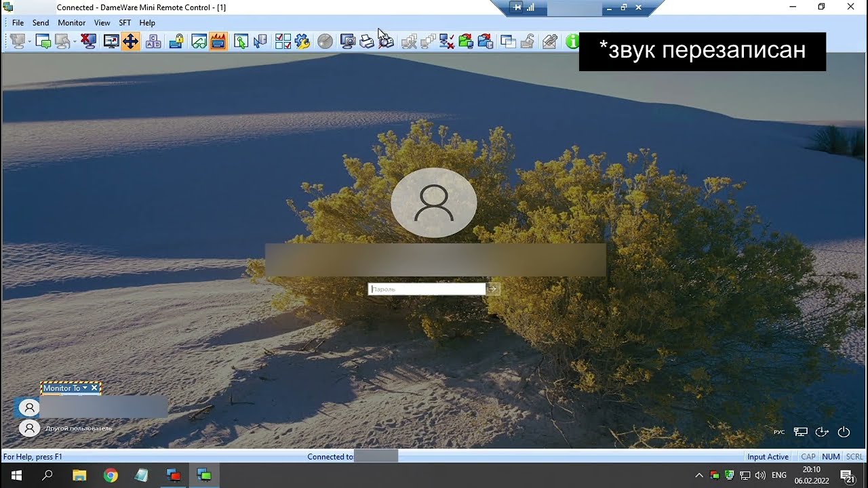
Task: Click the Input Active status text
Action: click(768, 457)
